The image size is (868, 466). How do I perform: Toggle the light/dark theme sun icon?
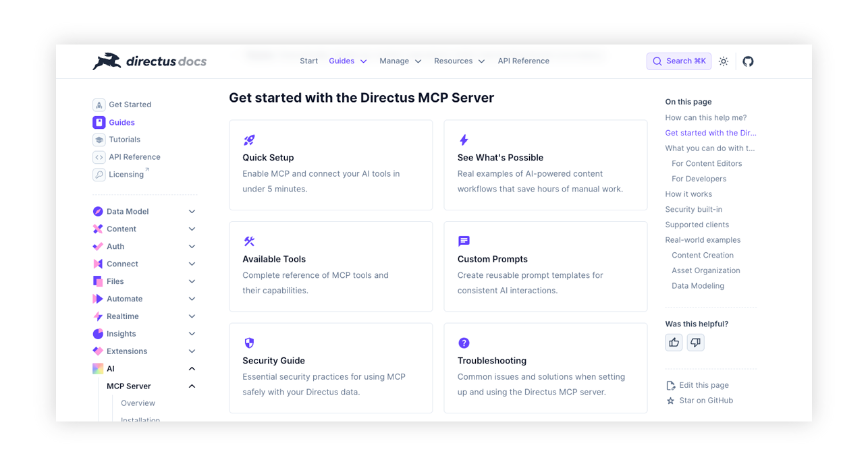(724, 61)
